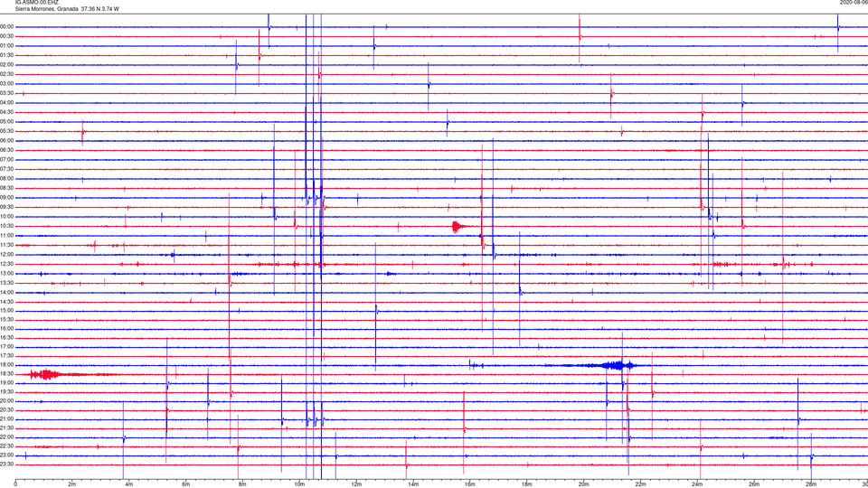868x488 pixels.
Task: Click the 03:30 row label
Action: 7,93
